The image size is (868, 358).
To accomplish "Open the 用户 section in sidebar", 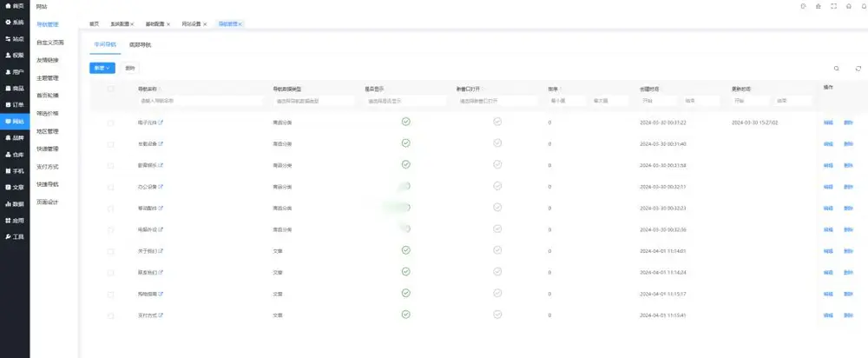I will [15, 72].
